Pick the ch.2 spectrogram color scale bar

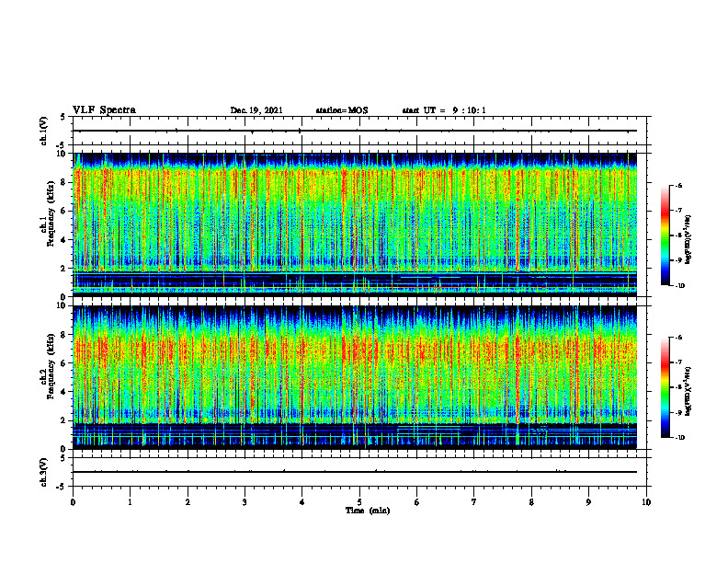pyautogui.click(x=665, y=387)
